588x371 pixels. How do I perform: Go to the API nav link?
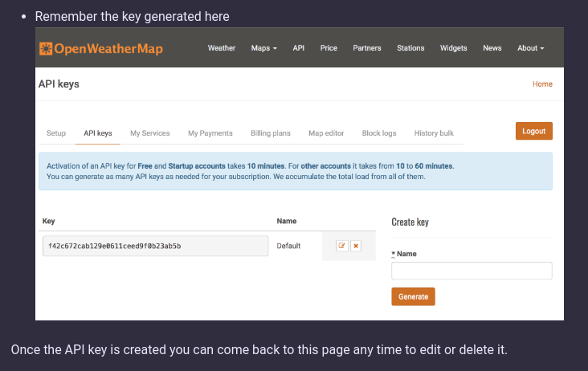coord(298,48)
